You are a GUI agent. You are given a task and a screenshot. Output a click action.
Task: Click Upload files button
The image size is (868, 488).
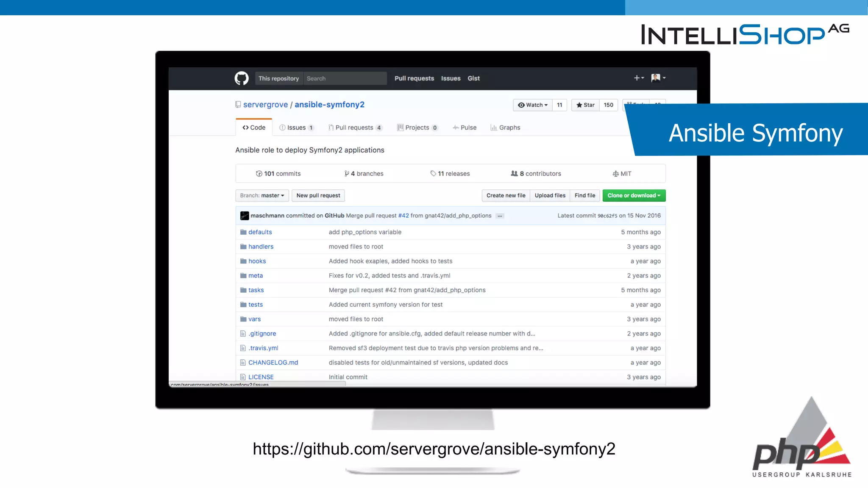550,195
